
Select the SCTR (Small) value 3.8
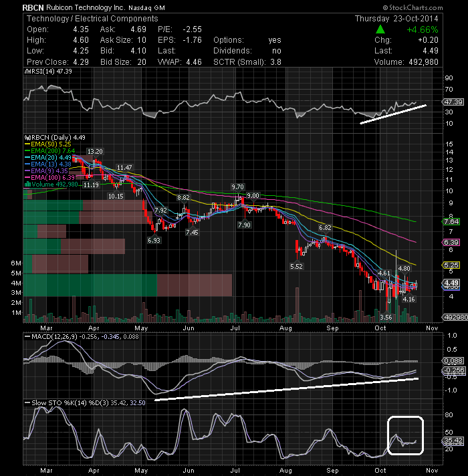275,62
